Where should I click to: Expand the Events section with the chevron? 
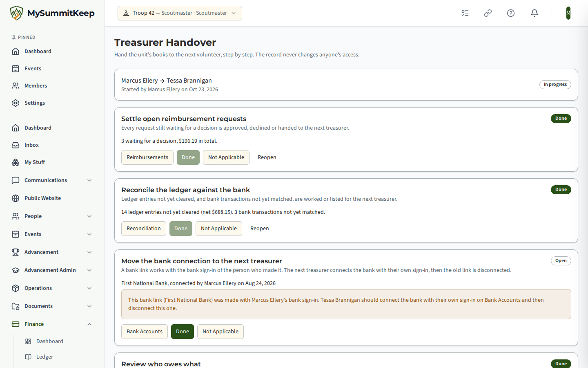[89, 234]
